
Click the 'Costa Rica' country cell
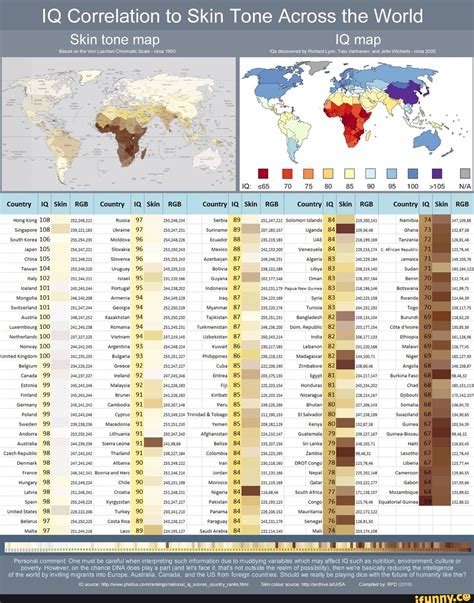tap(120, 521)
